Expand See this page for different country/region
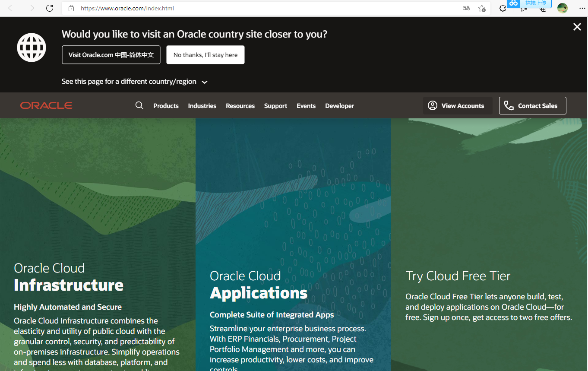Viewport: 588px width, 371px height. click(134, 82)
